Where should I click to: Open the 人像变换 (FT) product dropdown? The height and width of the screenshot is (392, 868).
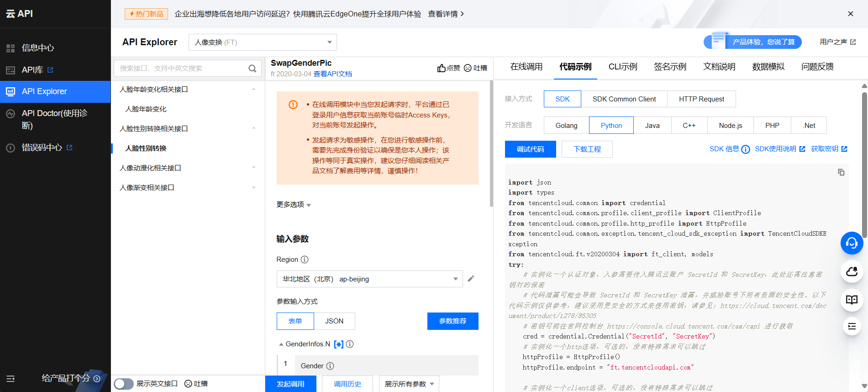(263, 42)
